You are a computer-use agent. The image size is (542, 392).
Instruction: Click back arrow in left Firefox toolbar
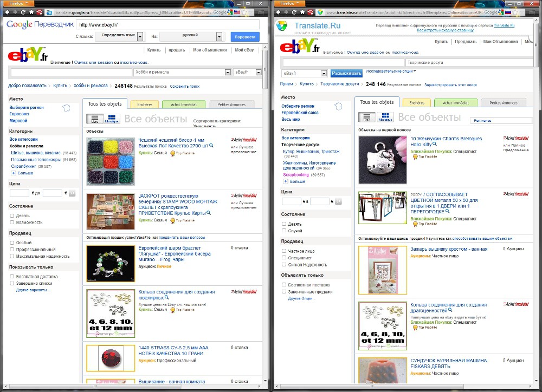(6, 12)
